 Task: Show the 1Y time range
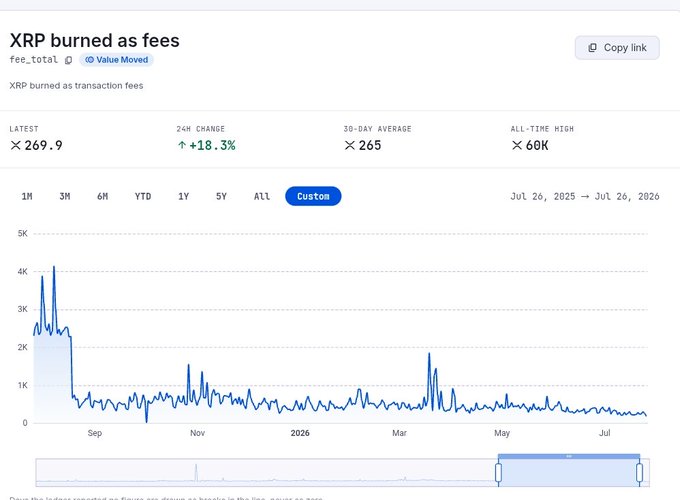[x=183, y=196]
